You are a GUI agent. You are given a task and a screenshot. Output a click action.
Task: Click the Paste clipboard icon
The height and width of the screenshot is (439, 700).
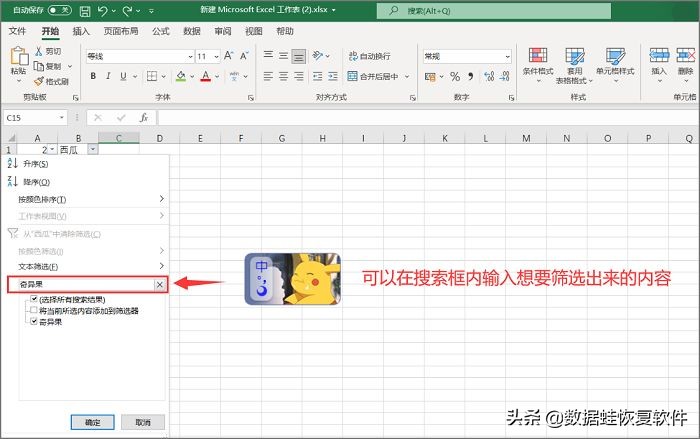tap(19, 56)
